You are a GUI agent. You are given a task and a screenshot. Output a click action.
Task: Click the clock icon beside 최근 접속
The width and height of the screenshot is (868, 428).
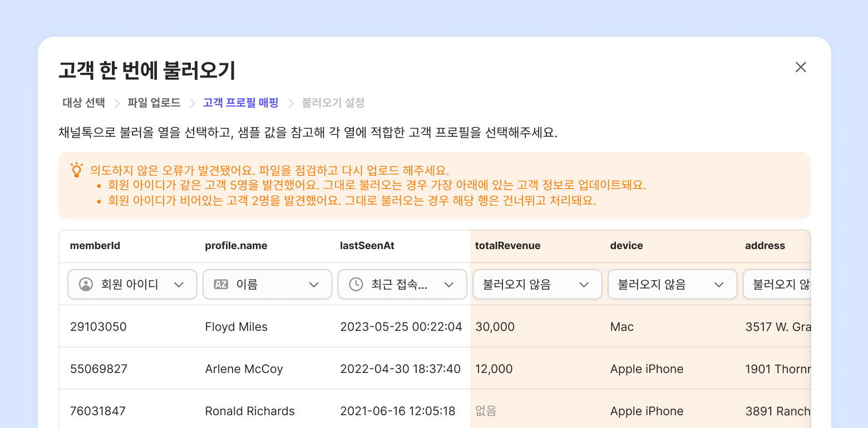click(356, 285)
